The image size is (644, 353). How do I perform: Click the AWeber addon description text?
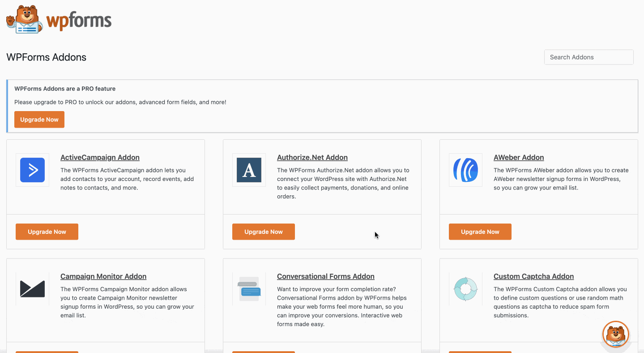[x=561, y=179]
